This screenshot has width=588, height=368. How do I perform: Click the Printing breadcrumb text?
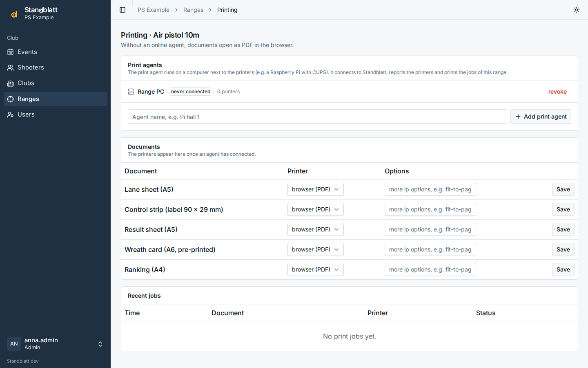click(x=227, y=10)
